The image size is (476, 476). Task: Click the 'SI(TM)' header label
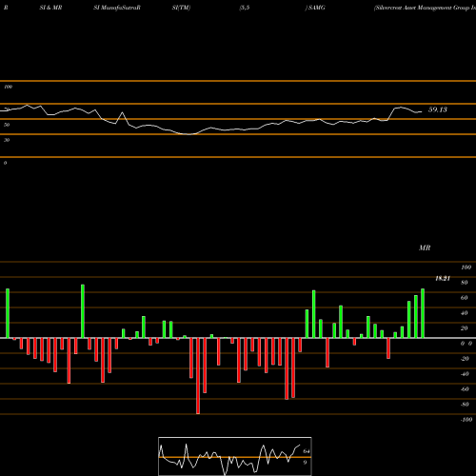pyautogui.click(x=181, y=8)
